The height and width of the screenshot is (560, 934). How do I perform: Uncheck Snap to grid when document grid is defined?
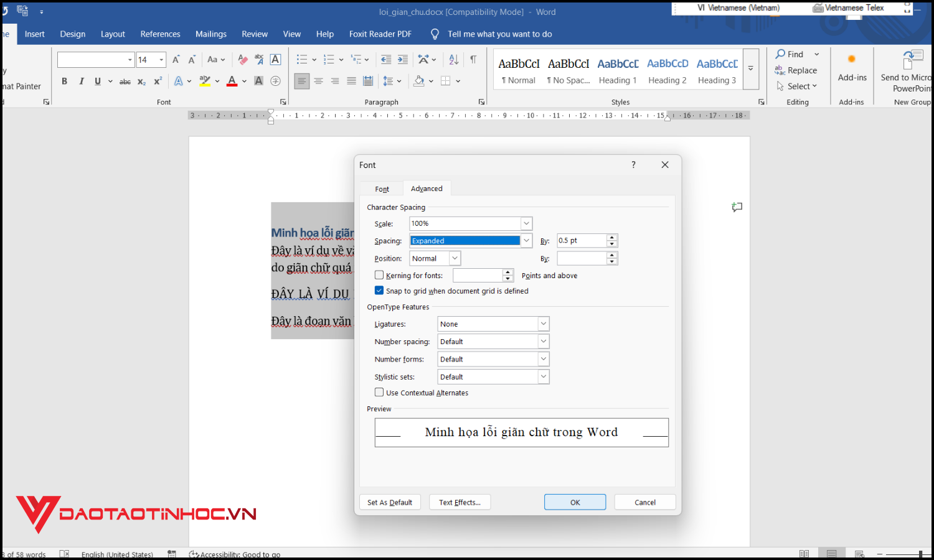pos(379,290)
